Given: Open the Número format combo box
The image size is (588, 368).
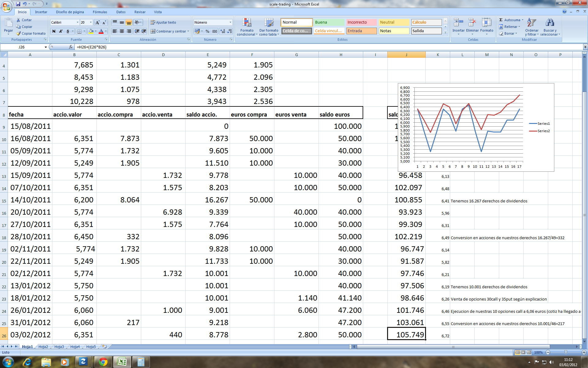Looking at the screenshot, I should click(230, 22).
